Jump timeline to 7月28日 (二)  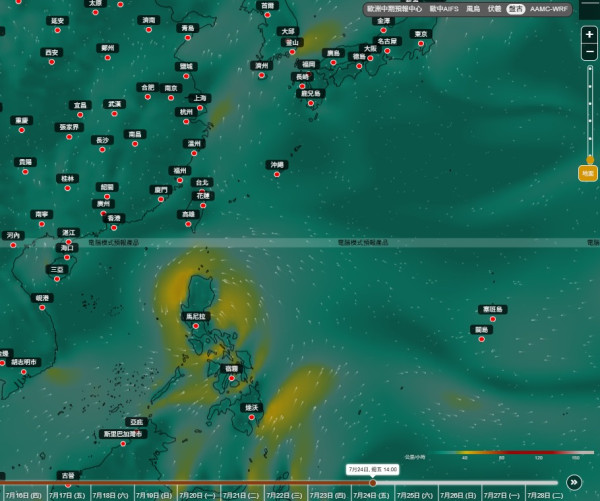[545, 495]
